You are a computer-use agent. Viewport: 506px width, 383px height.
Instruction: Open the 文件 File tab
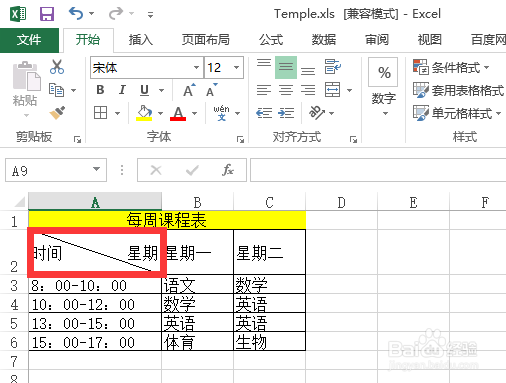pyautogui.click(x=29, y=40)
